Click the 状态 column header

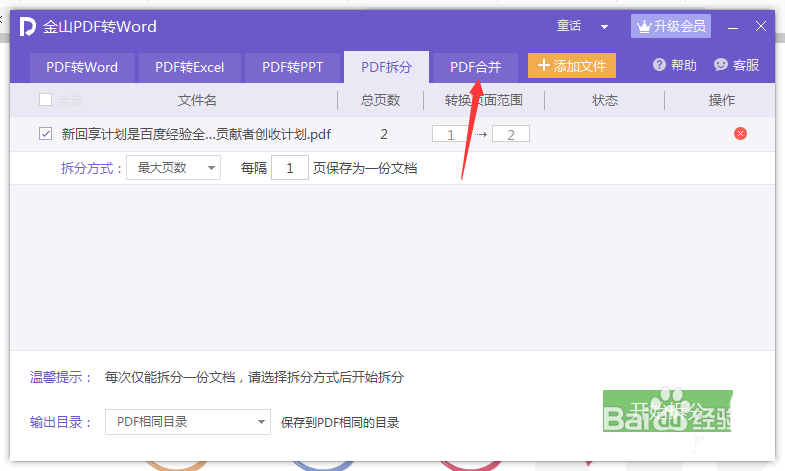(605, 100)
